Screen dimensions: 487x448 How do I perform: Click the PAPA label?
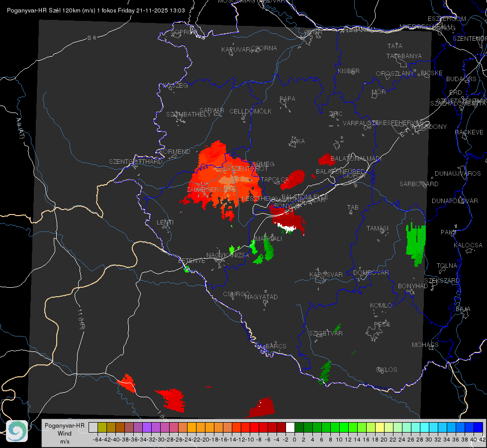[x=288, y=99]
